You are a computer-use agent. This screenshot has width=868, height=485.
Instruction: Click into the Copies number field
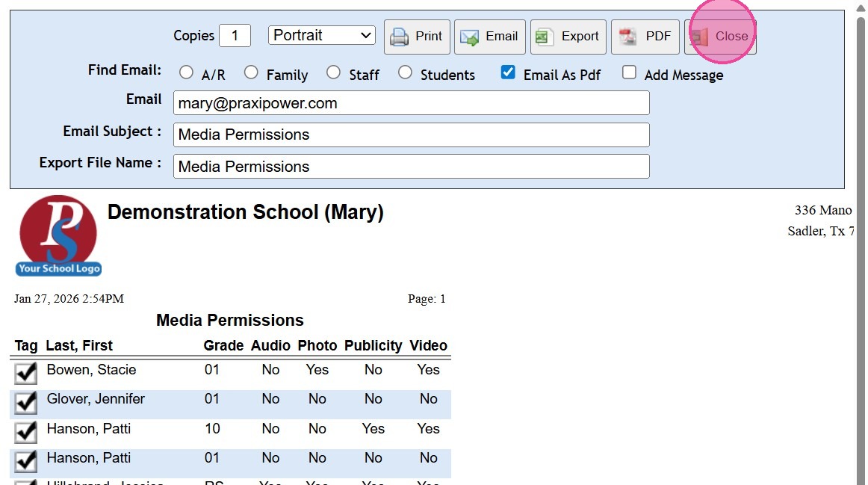tap(235, 35)
